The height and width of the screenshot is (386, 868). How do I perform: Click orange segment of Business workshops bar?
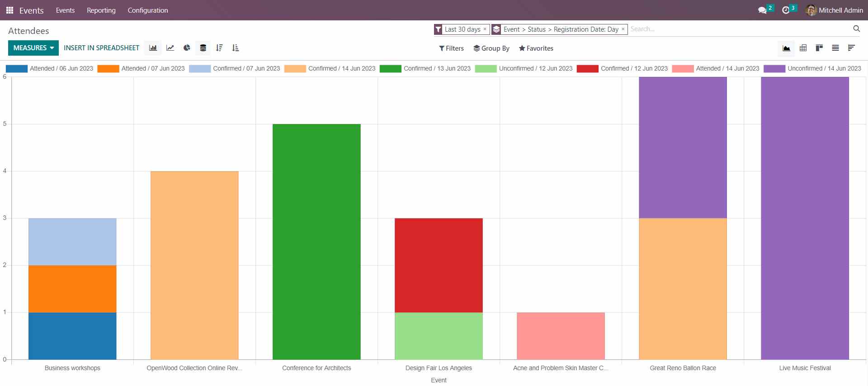tap(72, 289)
